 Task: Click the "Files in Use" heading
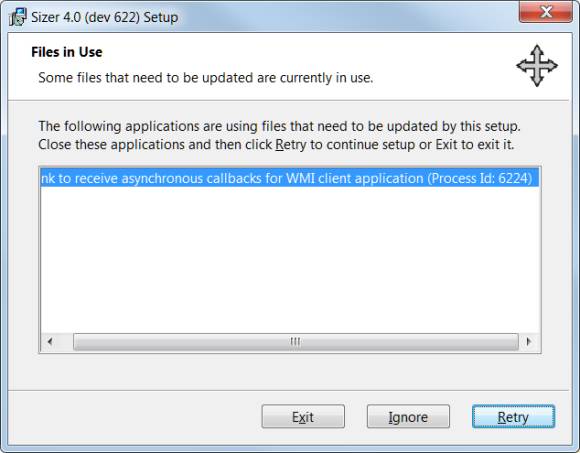pos(67,52)
